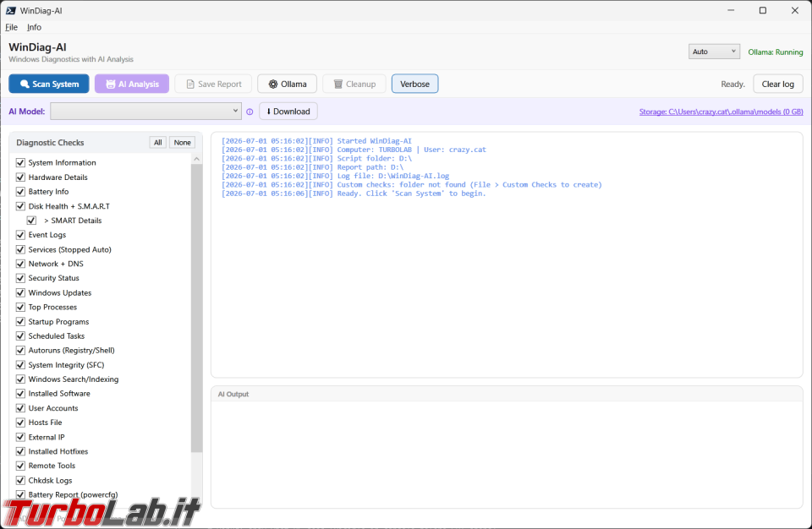Viewport: 812px width, 529px height.
Task: Click the Clear log button
Action: (778, 84)
